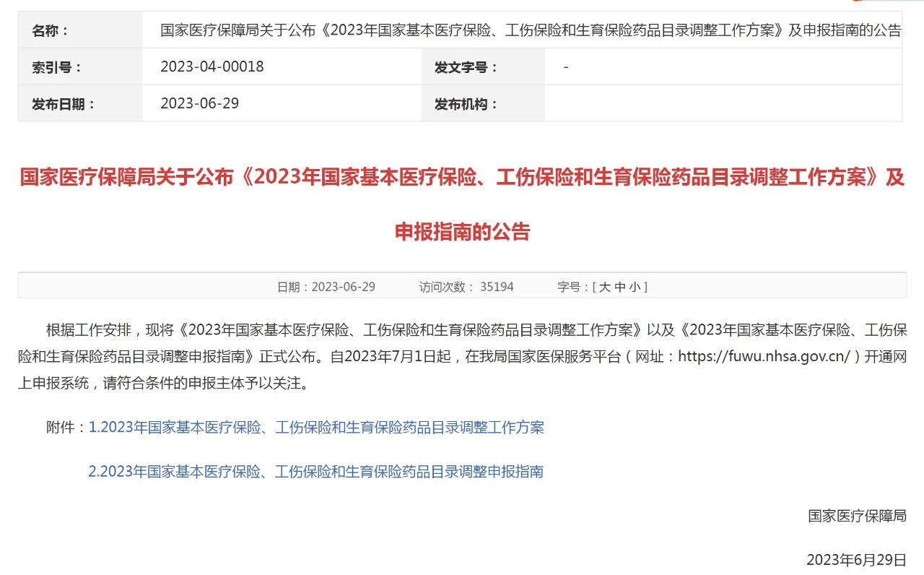
Task: Select publish date 2023-06-29 in table
Action: coord(199,103)
